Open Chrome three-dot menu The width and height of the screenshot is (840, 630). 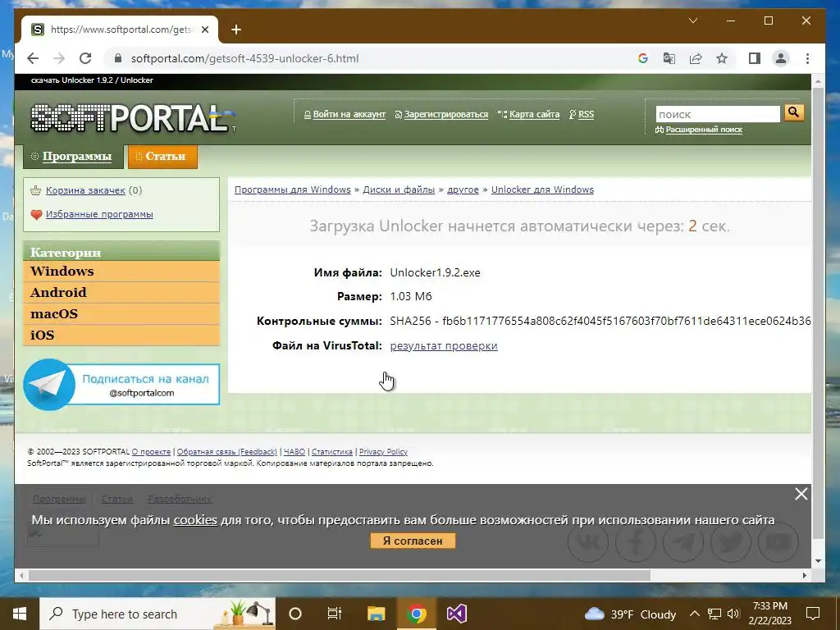807,58
